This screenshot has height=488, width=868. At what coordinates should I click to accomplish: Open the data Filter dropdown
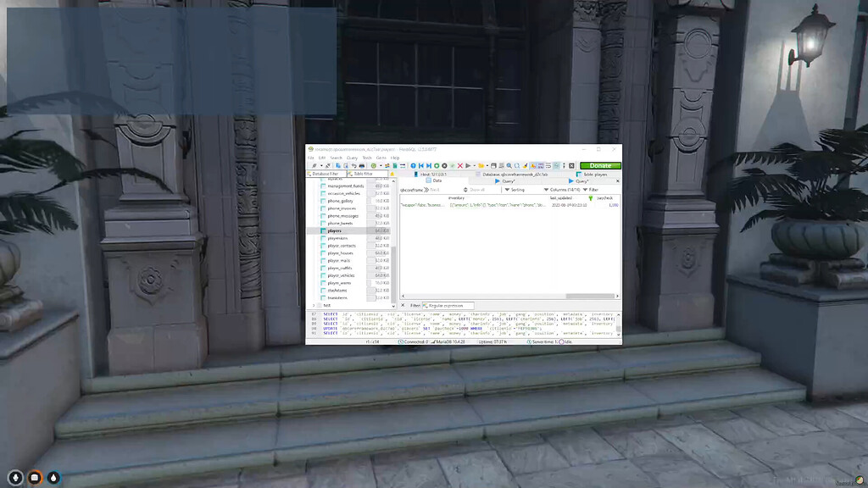coord(590,190)
